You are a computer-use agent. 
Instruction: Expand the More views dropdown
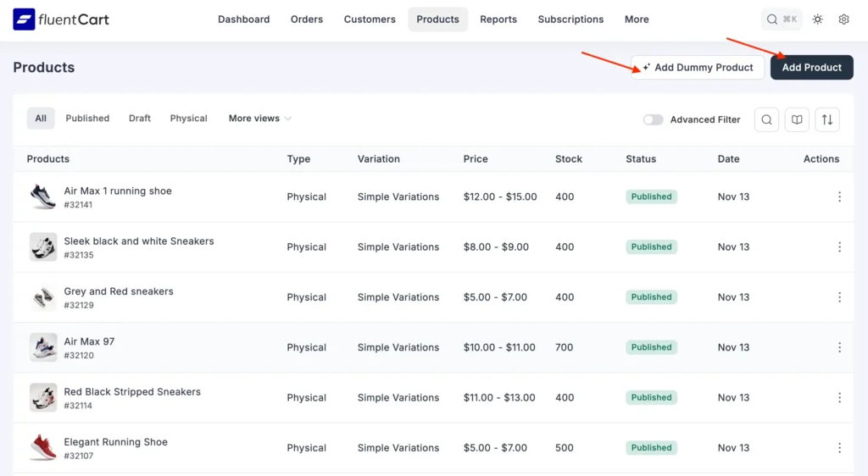tap(259, 119)
